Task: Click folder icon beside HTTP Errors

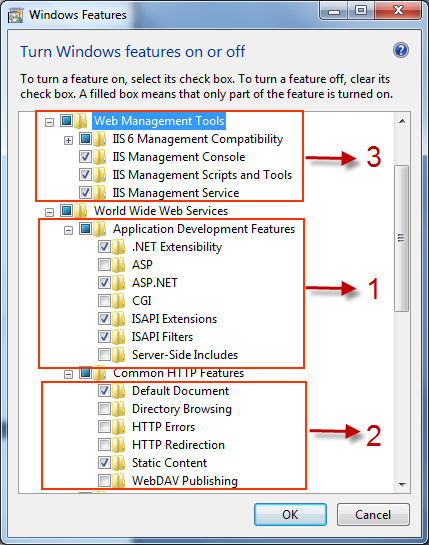Action: [x=119, y=427]
